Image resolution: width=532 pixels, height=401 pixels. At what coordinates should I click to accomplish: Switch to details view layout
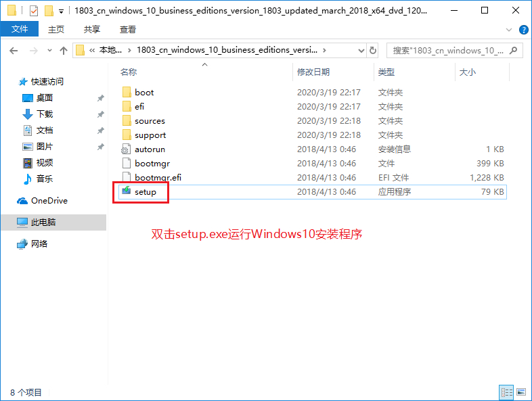coord(506,392)
